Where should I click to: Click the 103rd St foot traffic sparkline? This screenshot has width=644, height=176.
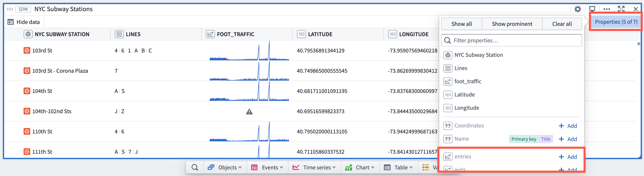click(249, 51)
